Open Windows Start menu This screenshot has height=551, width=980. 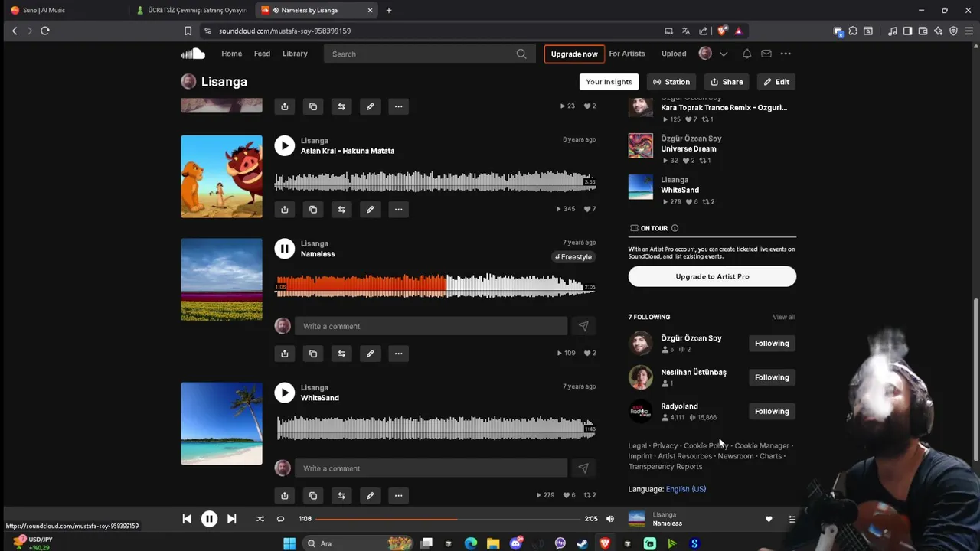[x=289, y=543]
